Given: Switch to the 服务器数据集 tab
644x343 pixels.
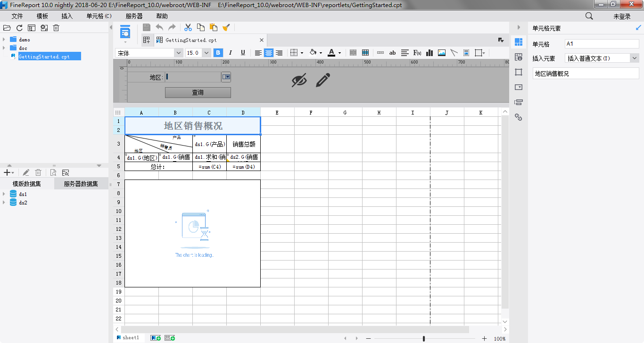Looking at the screenshot, I should coord(81,184).
